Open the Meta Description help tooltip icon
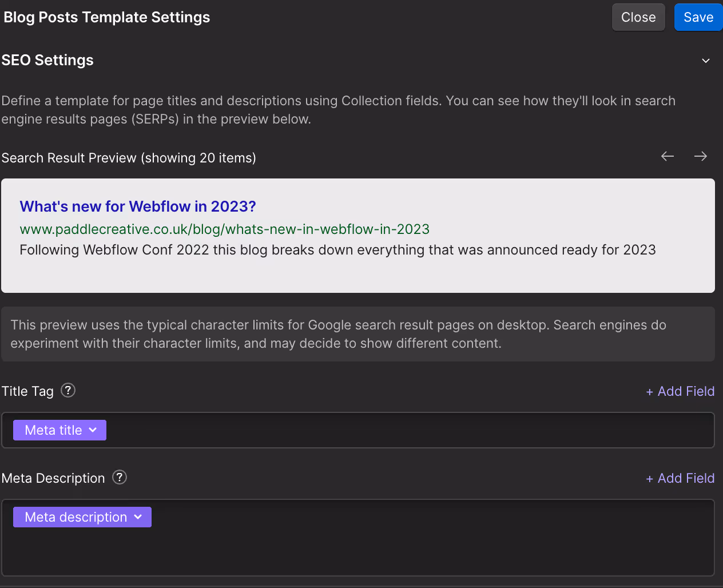 pyautogui.click(x=120, y=477)
